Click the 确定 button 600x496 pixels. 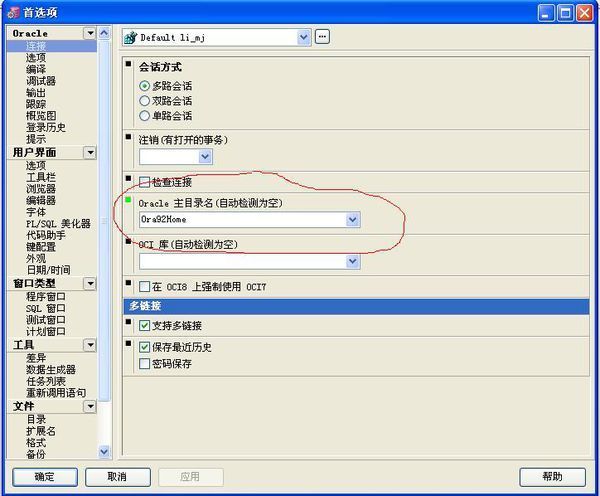point(45,477)
